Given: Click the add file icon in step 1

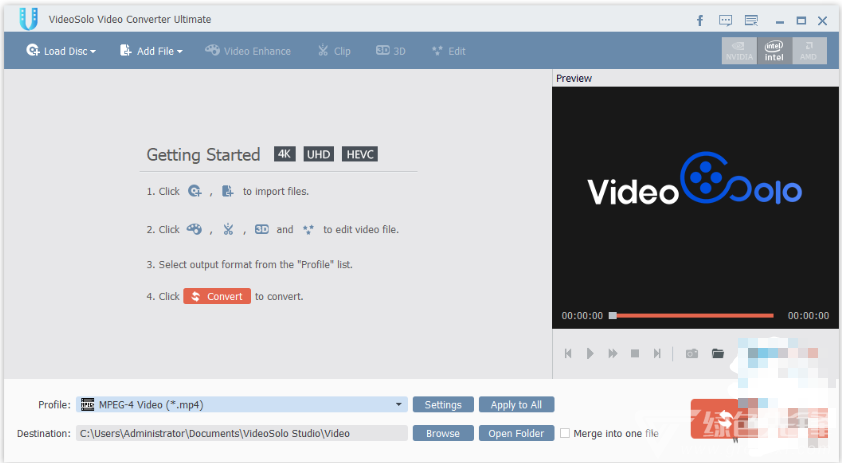Looking at the screenshot, I should point(228,191).
